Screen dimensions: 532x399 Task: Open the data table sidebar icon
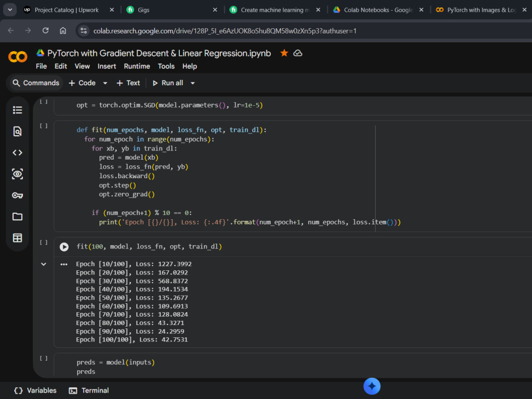pos(18,238)
